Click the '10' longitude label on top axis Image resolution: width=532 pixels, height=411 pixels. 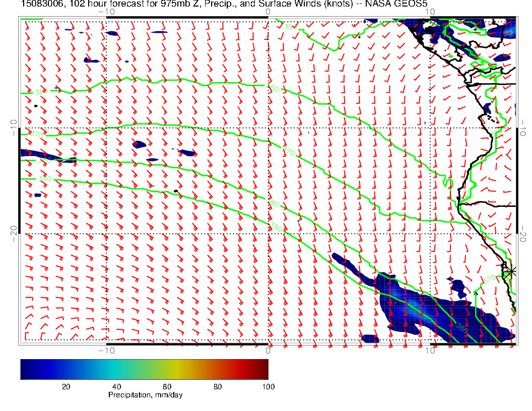coord(430,12)
